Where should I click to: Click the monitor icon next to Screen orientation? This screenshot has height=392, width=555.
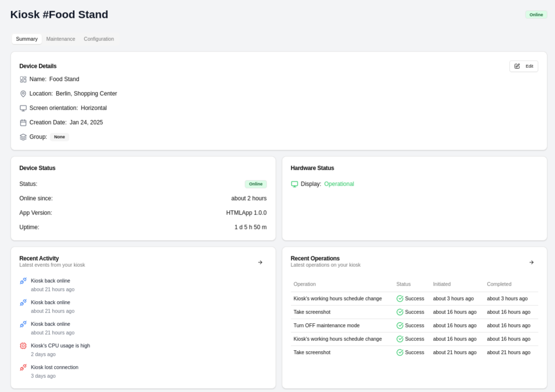(x=23, y=108)
